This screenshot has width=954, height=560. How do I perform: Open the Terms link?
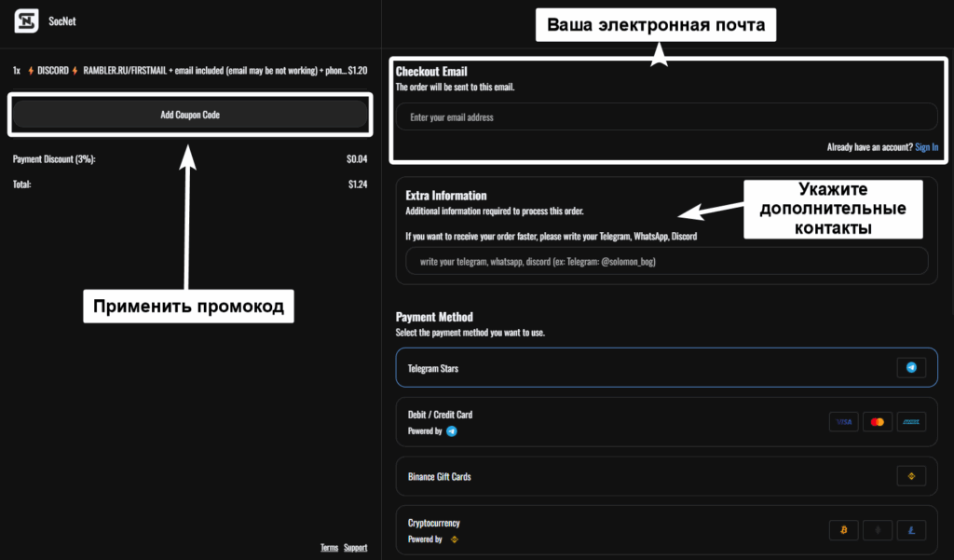[329, 548]
